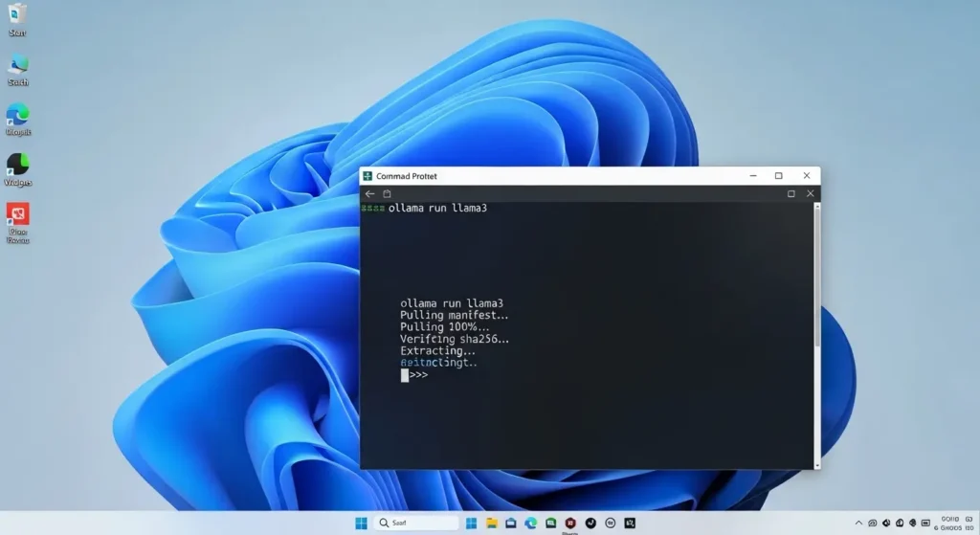Click the terminal vertical scrollbar

point(817,336)
